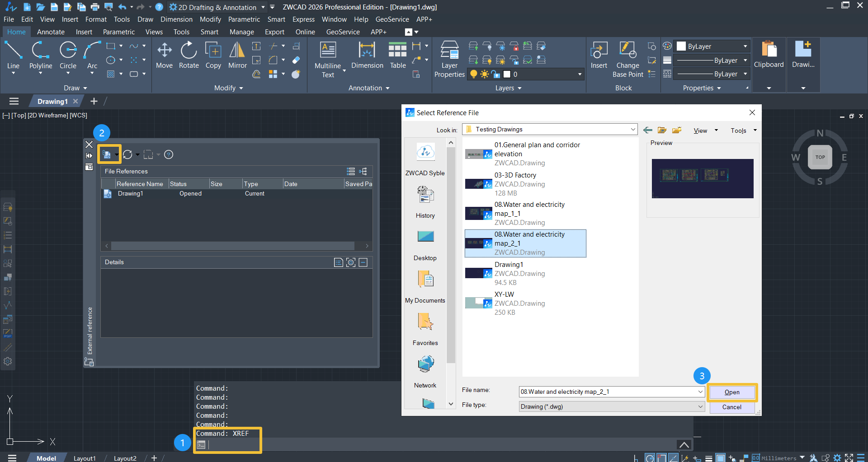This screenshot has width=868, height=462.
Task: Click the TOP face of the view cube
Action: [x=820, y=157]
